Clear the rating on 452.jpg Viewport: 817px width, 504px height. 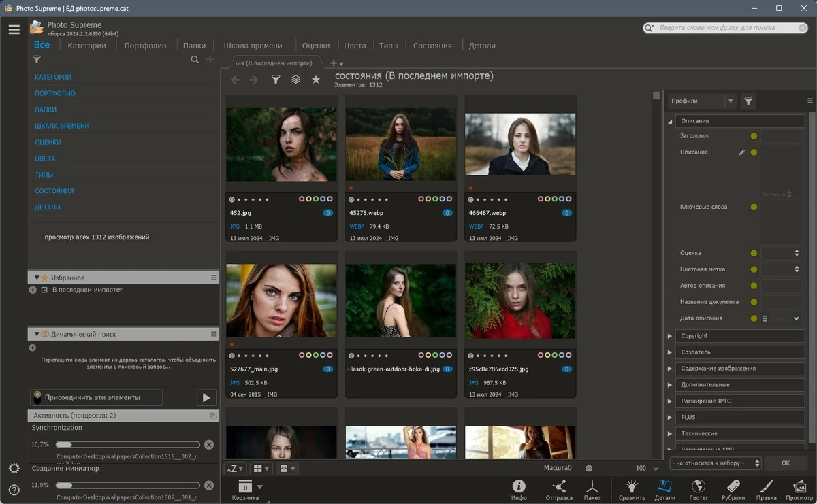pyautogui.click(x=232, y=199)
